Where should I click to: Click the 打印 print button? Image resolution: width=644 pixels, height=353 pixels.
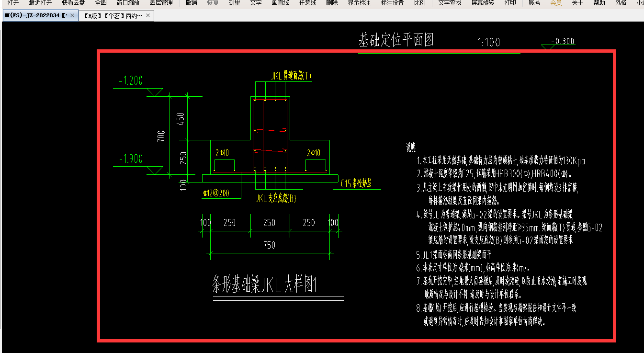510,3
